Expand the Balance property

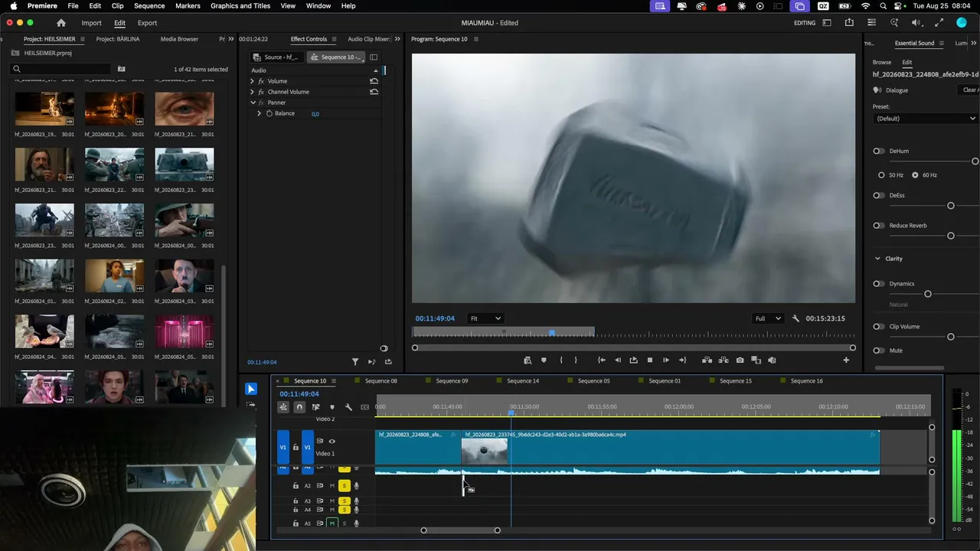click(259, 113)
